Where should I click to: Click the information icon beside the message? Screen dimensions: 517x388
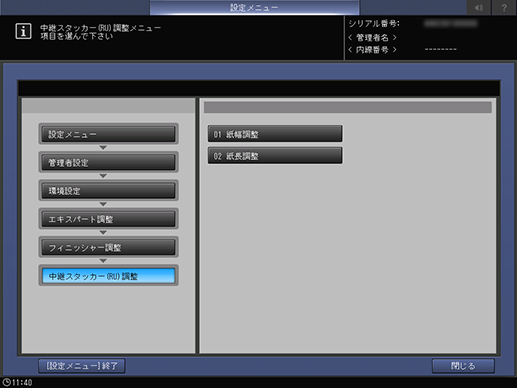coord(23,31)
